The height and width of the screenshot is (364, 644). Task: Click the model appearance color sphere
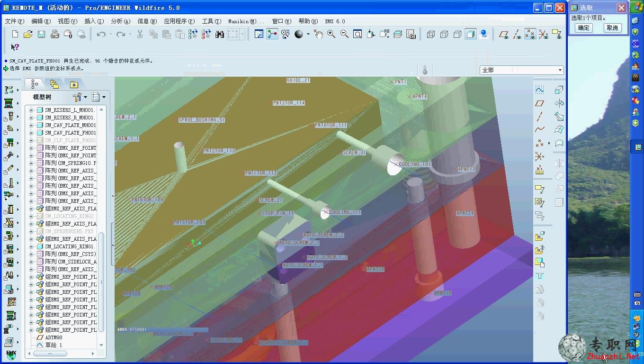click(299, 34)
